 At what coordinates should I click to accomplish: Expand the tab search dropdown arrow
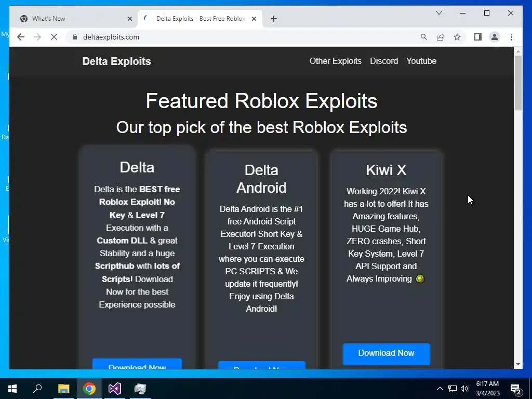(x=438, y=13)
